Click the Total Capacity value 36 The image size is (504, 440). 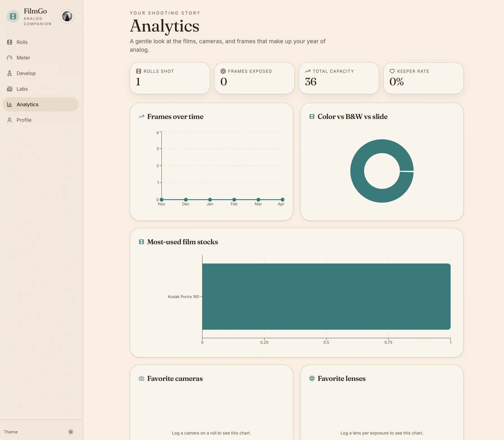click(x=311, y=82)
